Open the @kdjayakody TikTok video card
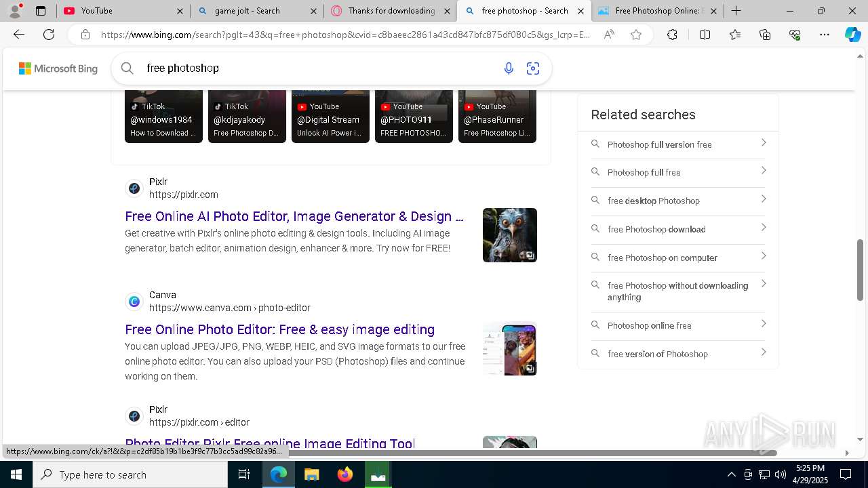868x488 pixels. (x=247, y=116)
